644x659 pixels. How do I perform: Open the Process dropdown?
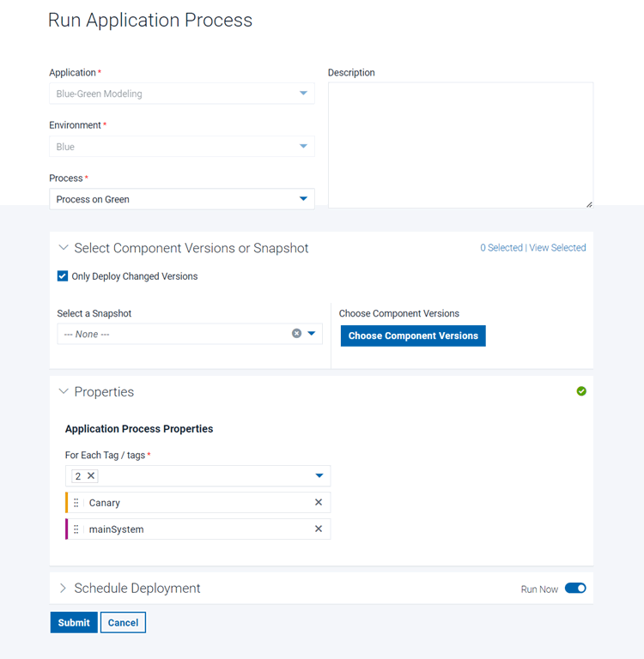pyautogui.click(x=303, y=199)
